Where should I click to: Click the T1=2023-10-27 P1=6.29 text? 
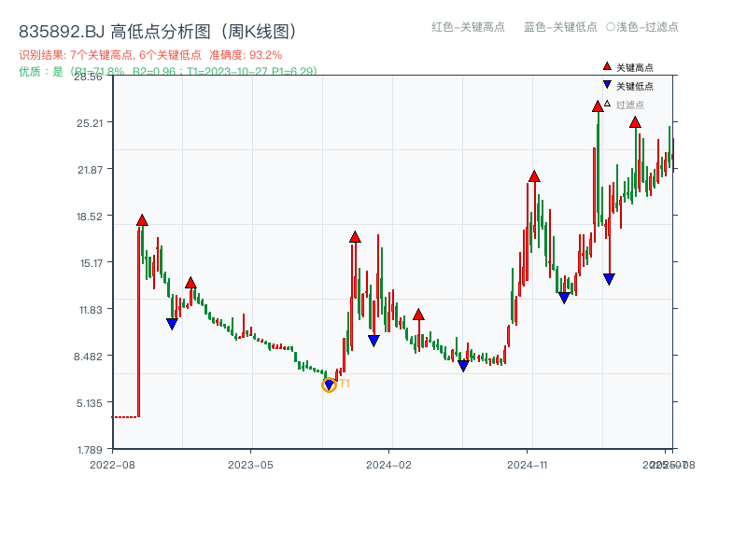[250, 70]
